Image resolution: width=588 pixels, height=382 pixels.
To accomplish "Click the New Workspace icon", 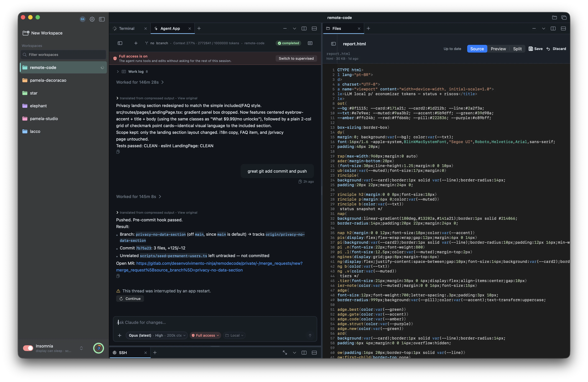I will pyautogui.click(x=26, y=33).
